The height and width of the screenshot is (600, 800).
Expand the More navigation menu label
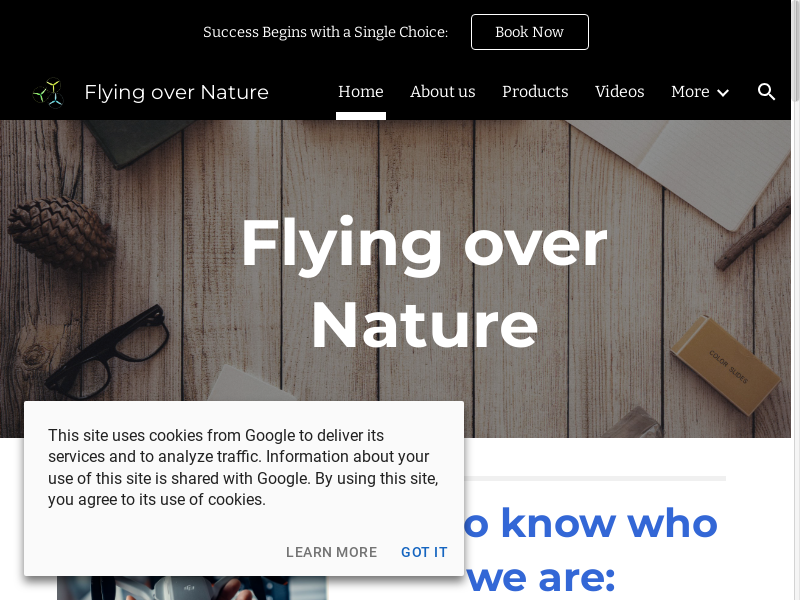click(x=690, y=92)
